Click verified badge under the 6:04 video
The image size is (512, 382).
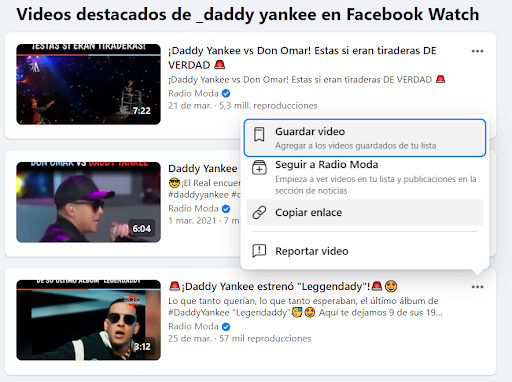pyautogui.click(x=226, y=209)
